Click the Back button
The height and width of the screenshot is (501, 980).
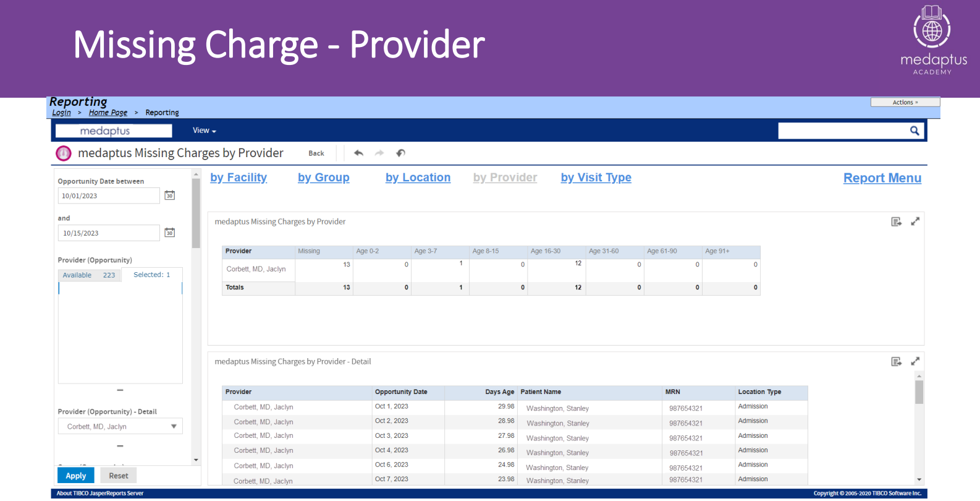(x=316, y=153)
